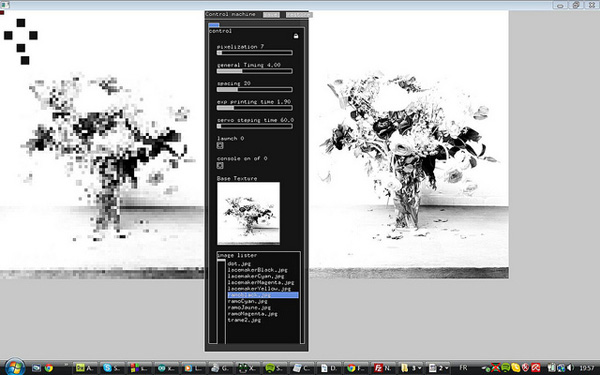Switch to the Skype taskbar window
Viewport: 600px width, 375px height.
(112, 368)
